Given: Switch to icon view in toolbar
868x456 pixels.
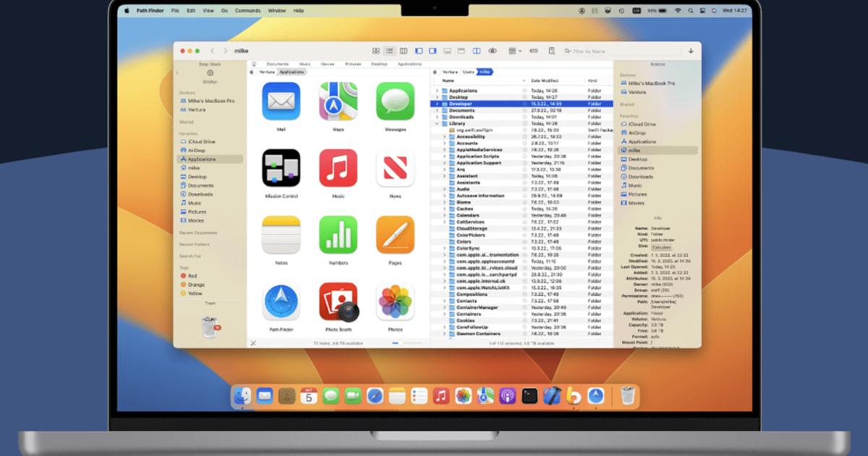Looking at the screenshot, I should (x=376, y=51).
